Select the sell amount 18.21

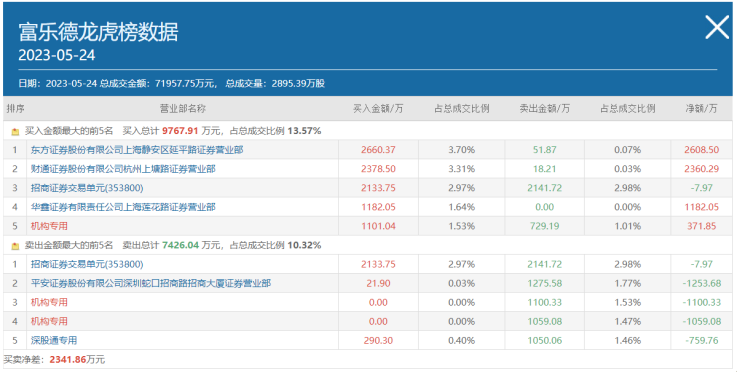[x=545, y=169]
